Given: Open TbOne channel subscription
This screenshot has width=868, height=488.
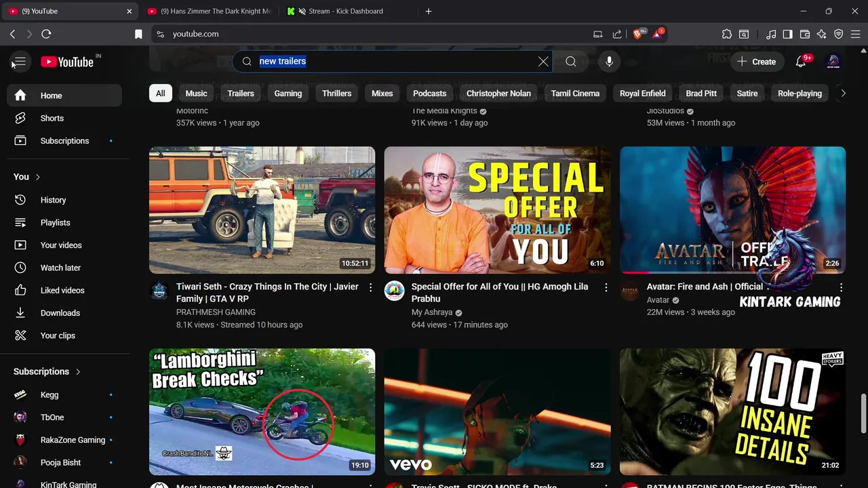Looking at the screenshot, I should [64, 418].
